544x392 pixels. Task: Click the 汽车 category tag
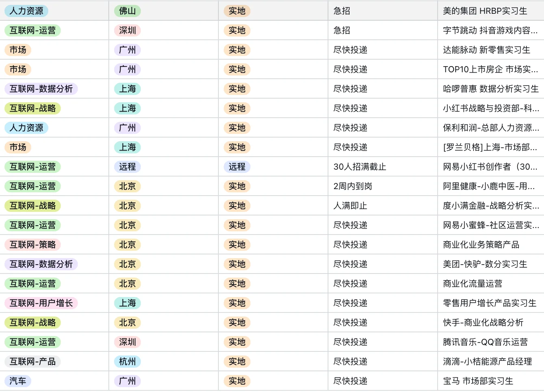point(18,381)
